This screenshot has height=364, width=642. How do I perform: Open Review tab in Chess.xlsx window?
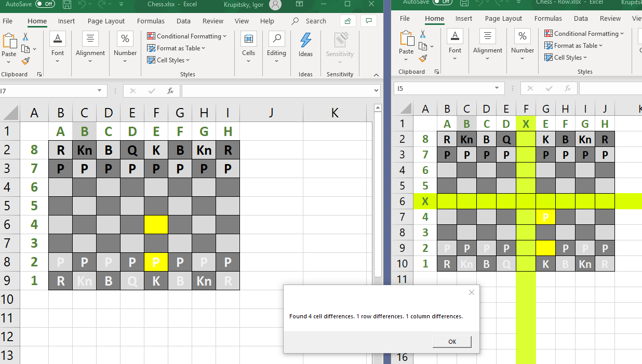(x=213, y=21)
